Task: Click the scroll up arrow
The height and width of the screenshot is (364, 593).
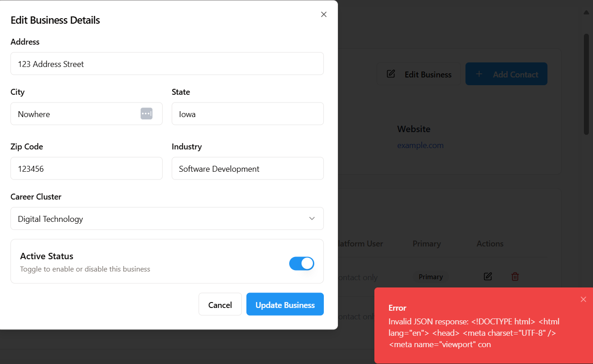Action: (x=587, y=12)
